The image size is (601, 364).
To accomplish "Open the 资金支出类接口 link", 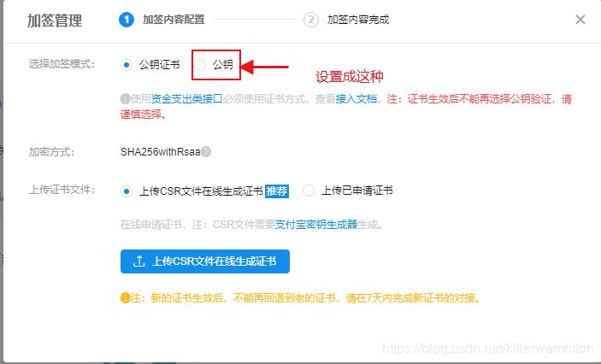I will pos(186,99).
